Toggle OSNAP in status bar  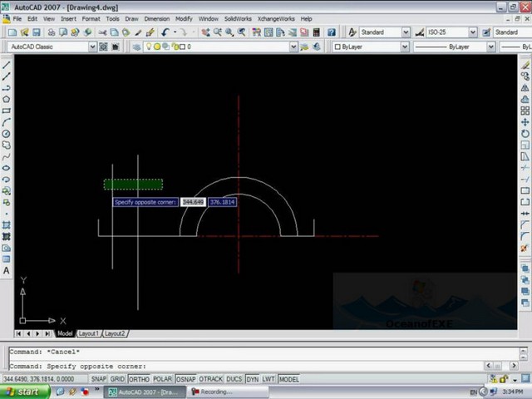(x=185, y=379)
